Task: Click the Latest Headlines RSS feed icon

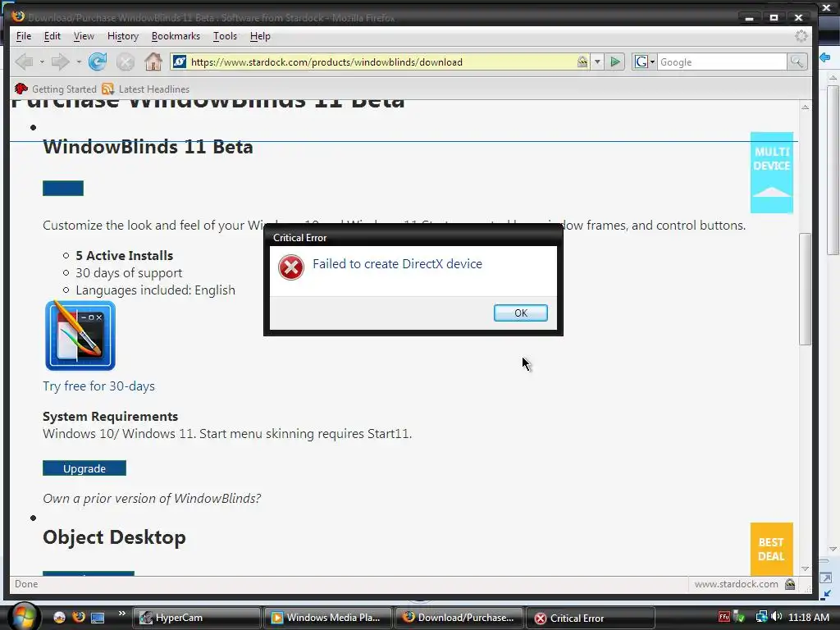Action: coord(108,89)
